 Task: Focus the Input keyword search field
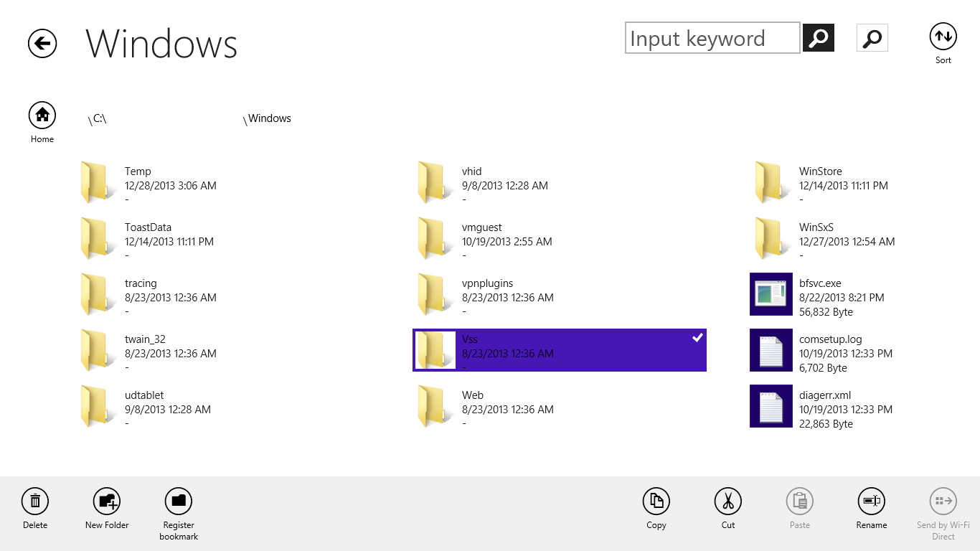click(712, 38)
